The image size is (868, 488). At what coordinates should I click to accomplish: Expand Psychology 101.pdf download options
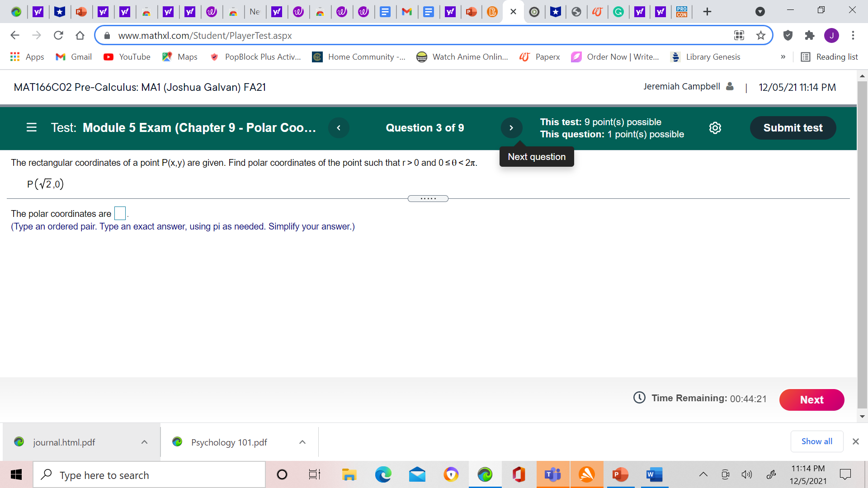(x=302, y=442)
